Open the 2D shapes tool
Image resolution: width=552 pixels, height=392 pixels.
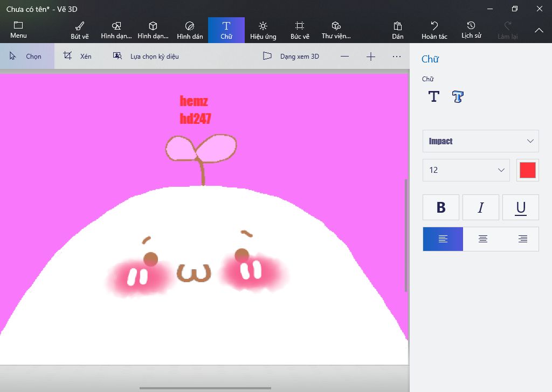click(116, 30)
